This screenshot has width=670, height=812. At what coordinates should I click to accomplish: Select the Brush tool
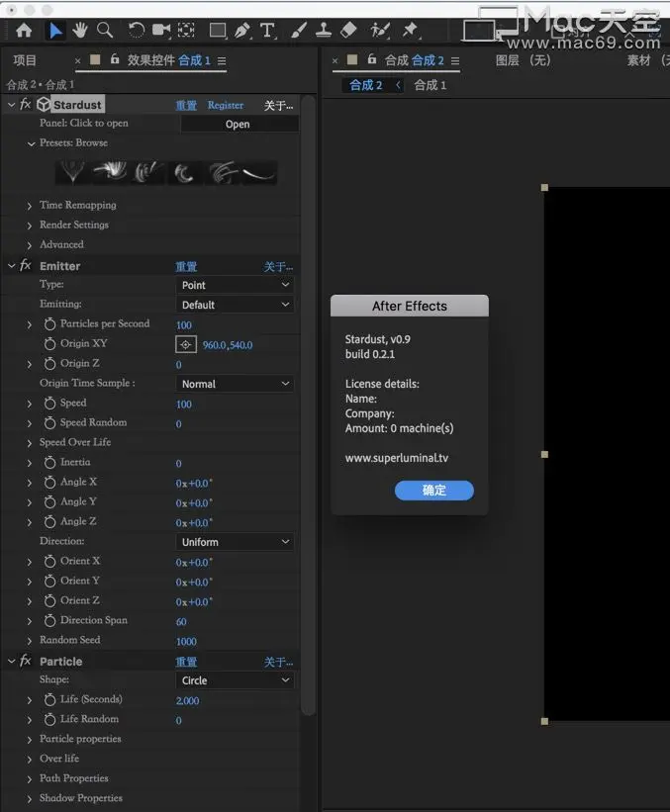click(x=298, y=31)
